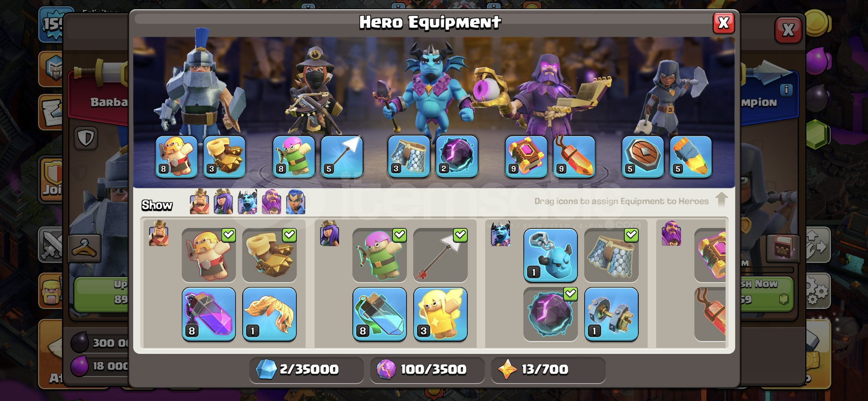Tap the equipped Dark Orb slot level 2
The image size is (868, 401).
457,157
